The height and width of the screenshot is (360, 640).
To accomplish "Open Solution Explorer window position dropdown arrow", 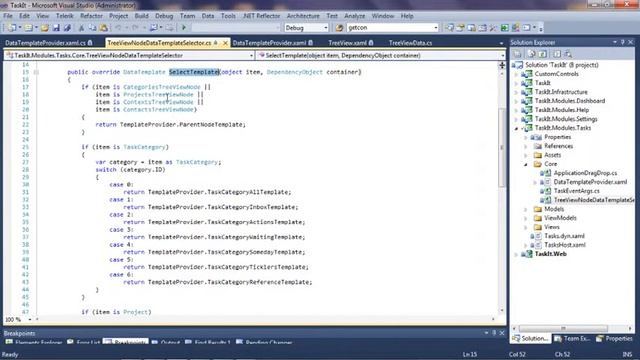I will (615, 42).
